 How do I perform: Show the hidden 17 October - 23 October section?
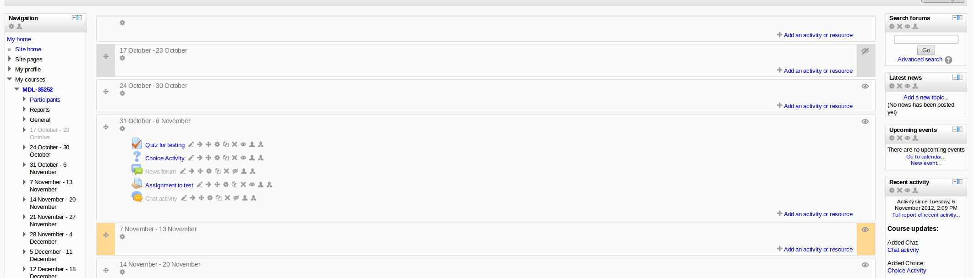tap(865, 51)
